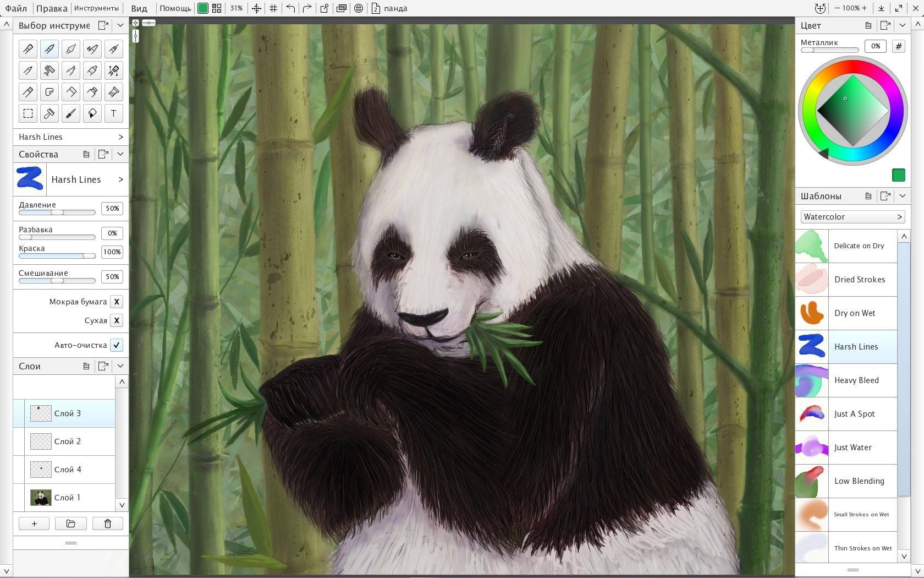Open the Harsh Lines row under tools

(71, 137)
